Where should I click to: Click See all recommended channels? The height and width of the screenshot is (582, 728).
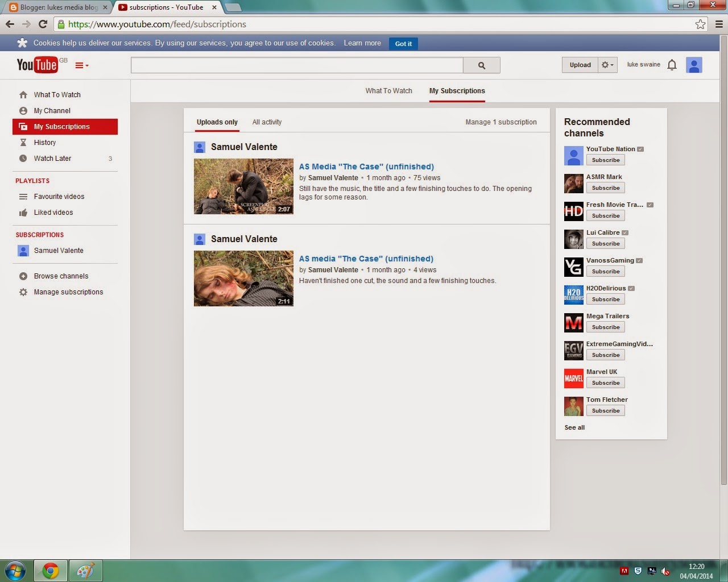[x=574, y=427]
